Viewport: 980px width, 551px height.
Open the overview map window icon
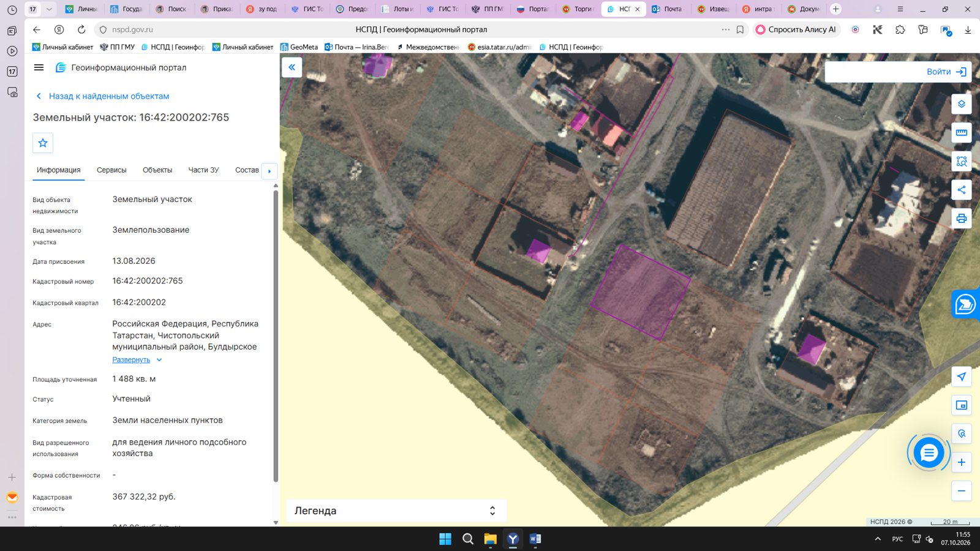point(962,405)
